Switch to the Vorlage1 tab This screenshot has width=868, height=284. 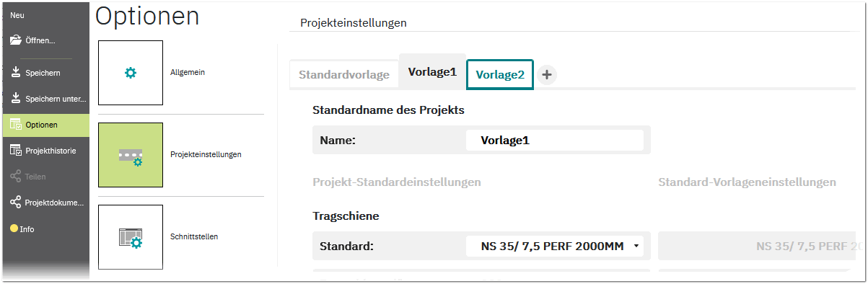(x=432, y=72)
